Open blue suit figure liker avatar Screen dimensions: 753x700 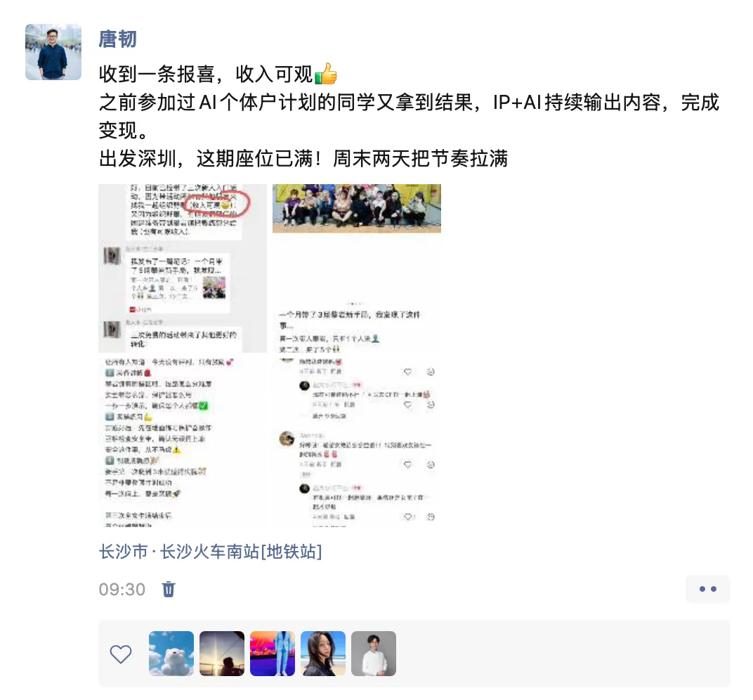point(273,654)
